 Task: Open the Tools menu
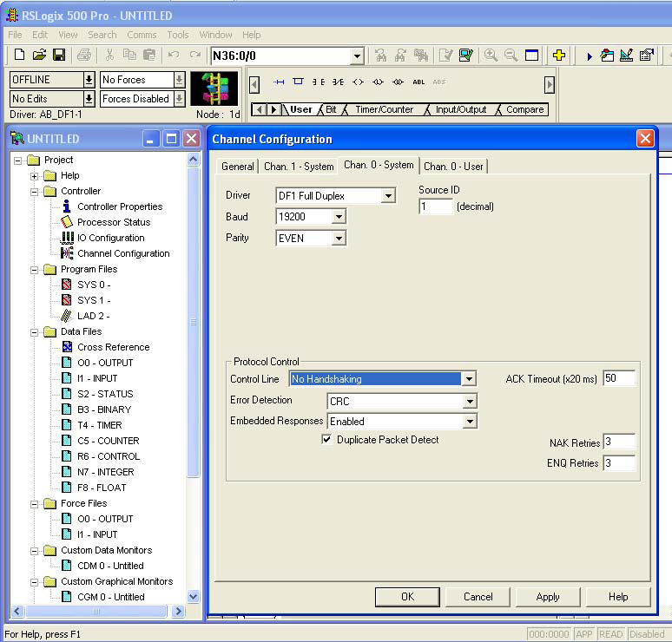pyautogui.click(x=178, y=35)
